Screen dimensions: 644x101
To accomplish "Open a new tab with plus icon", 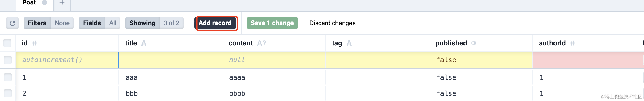I will 62,3.
